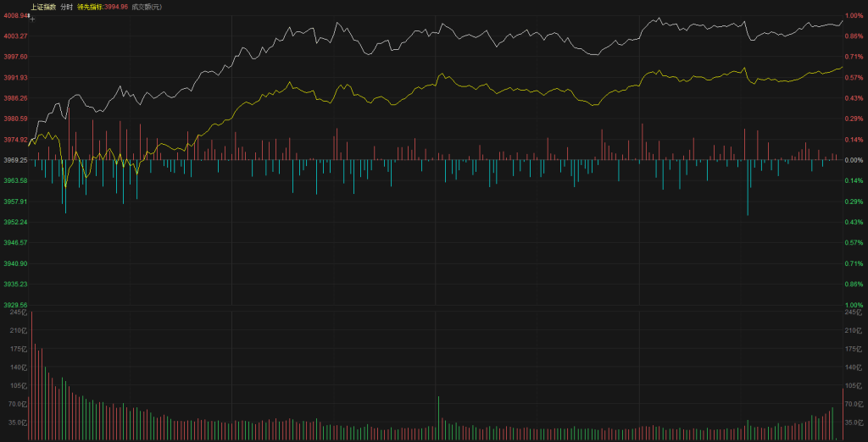
Task: Click the 0.00% label on right axis
Action: point(853,160)
